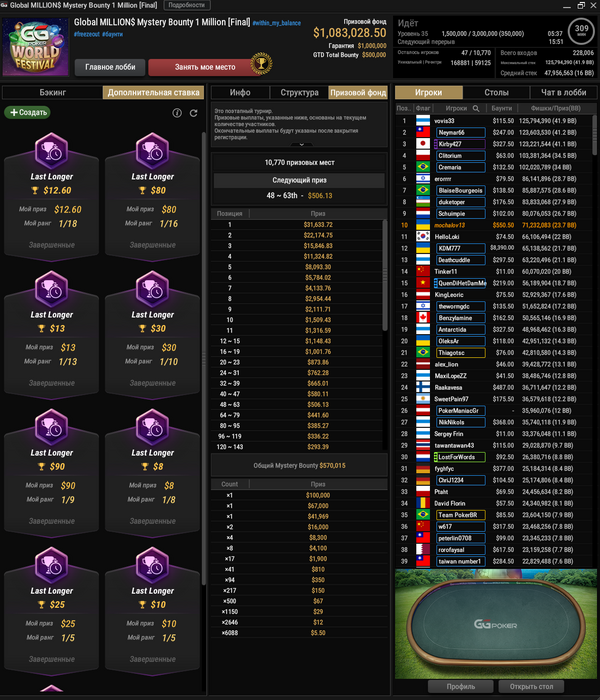Image resolution: width=600 pixels, height=700 pixels.
Task: Switch to the Бэкинг tab
Action: (x=52, y=92)
